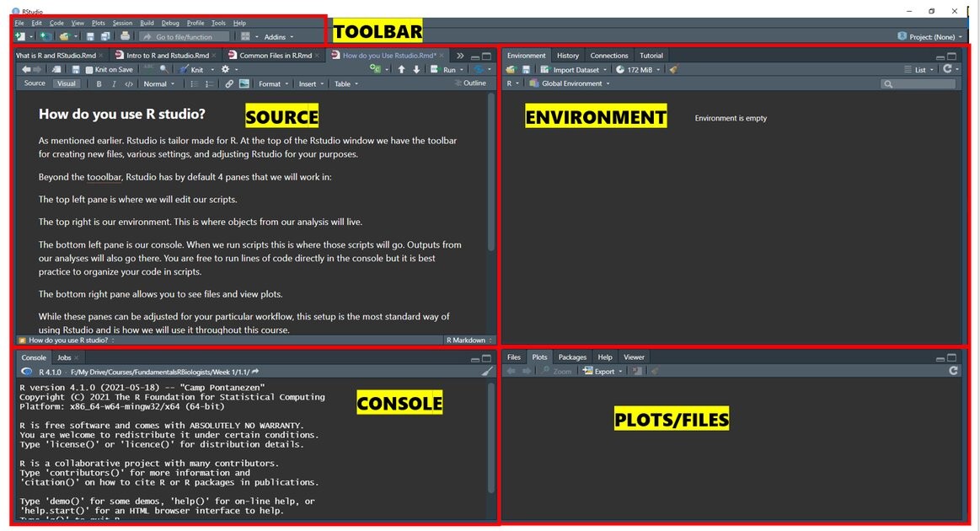Click the broom icon to clear the environment
Viewport: 980px width, 531px height.
click(673, 69)
